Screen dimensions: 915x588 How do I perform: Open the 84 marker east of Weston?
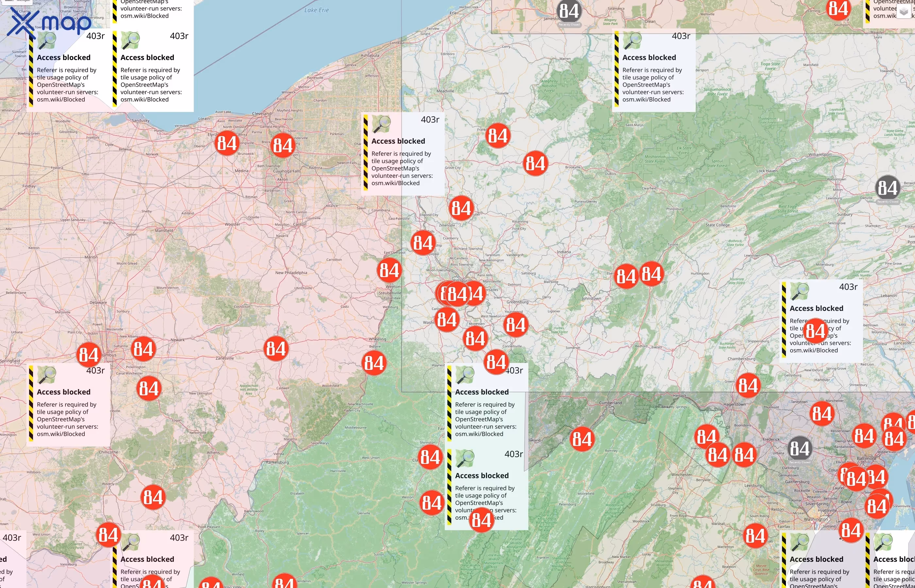click(x=432, y=503)
